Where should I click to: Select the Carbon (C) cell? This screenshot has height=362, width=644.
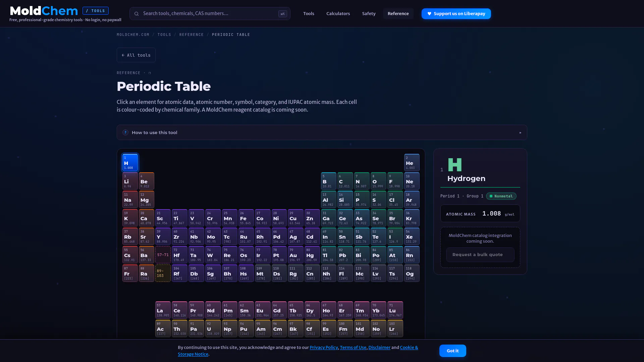(x=345, y=181)
